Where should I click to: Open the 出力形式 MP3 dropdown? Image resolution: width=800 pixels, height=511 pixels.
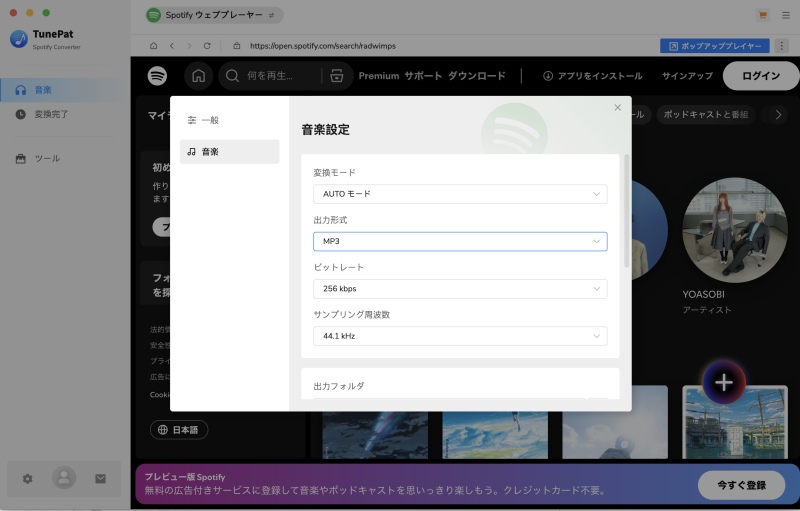point(460,241)
